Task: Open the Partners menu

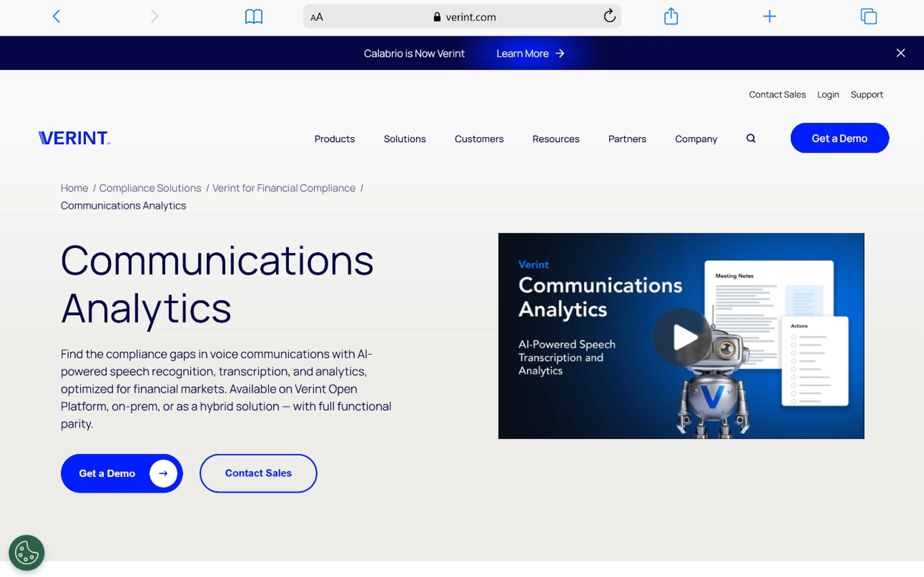Action: point(627,139)
